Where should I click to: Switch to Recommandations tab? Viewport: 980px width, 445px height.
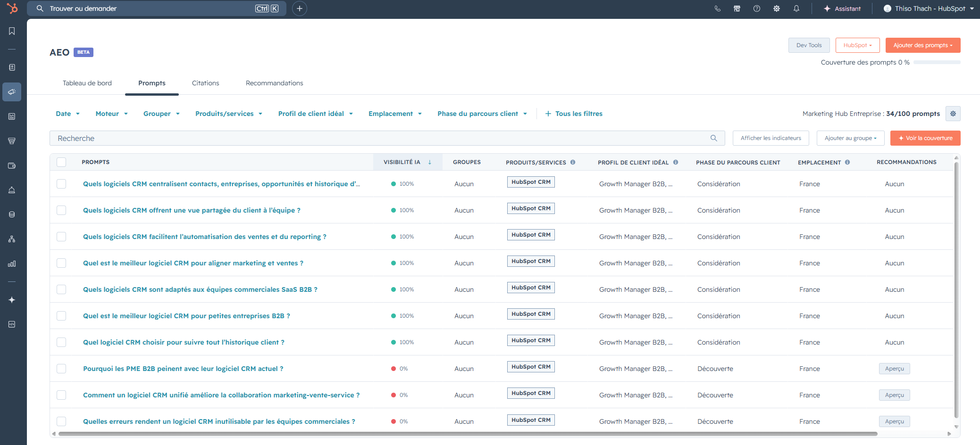click(x=275, y=83)
